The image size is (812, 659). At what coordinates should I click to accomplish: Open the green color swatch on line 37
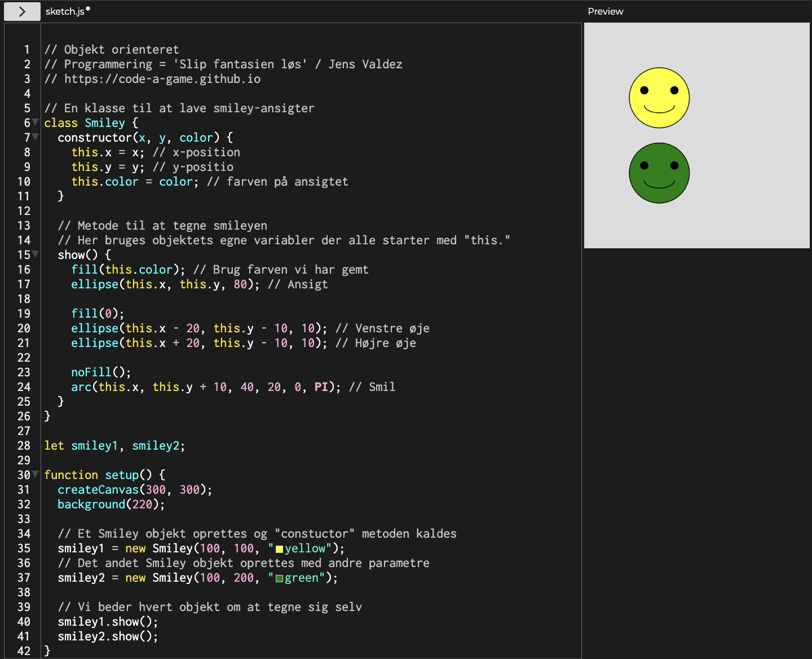[279, 578]
